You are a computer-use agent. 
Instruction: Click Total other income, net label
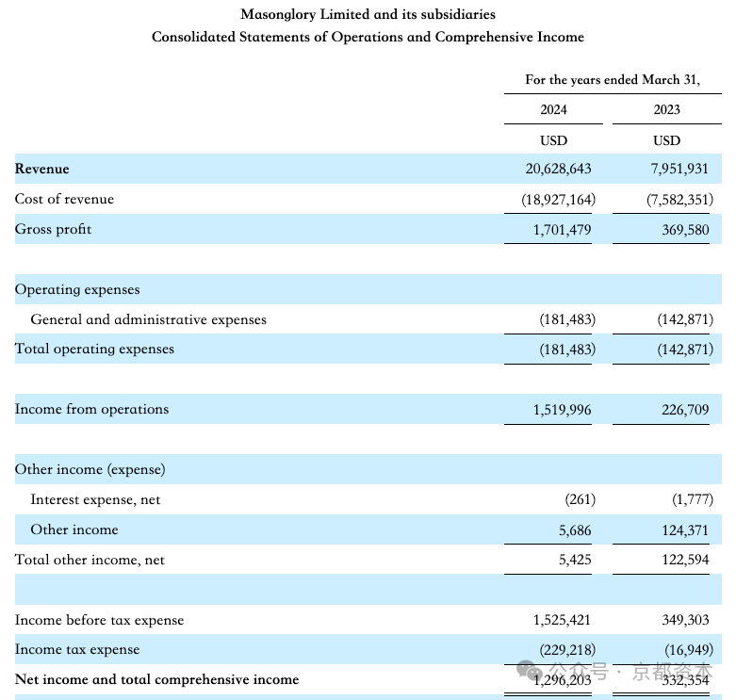coord(90,560)
